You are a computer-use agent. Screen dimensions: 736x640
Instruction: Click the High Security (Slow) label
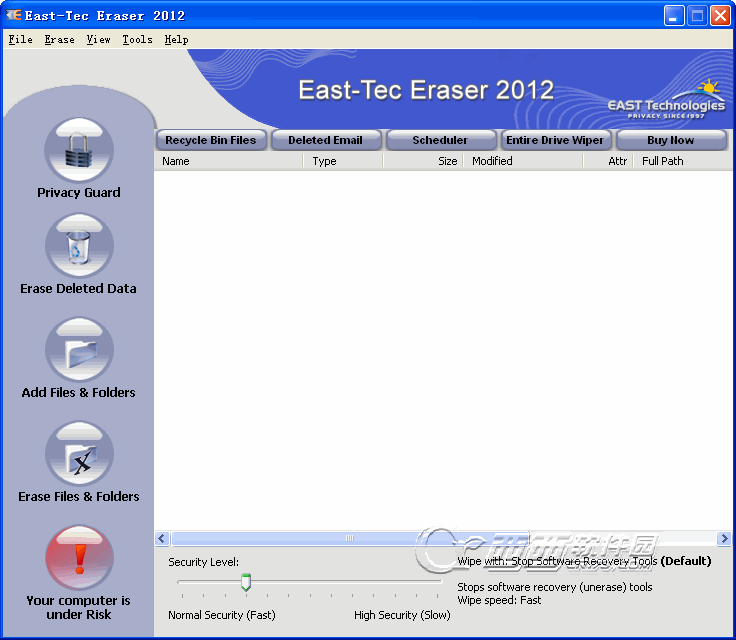(402, 615)
